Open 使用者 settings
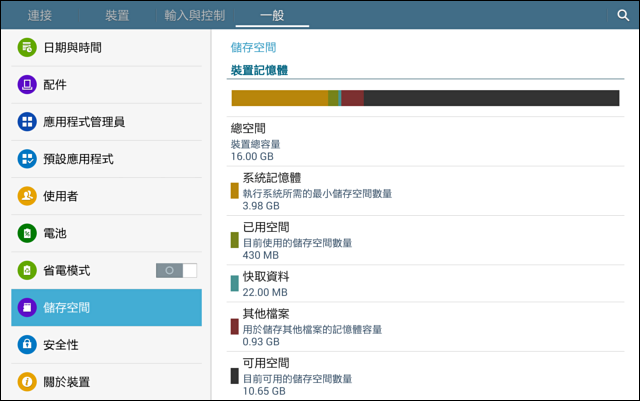Screen dimensions: 640x401 coord(107,196)
